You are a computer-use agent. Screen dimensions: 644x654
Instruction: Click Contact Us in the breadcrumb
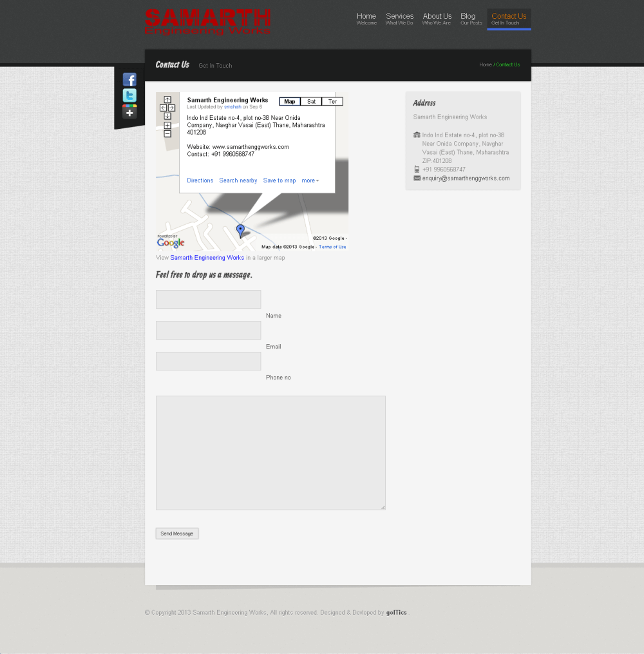point(507,64)
